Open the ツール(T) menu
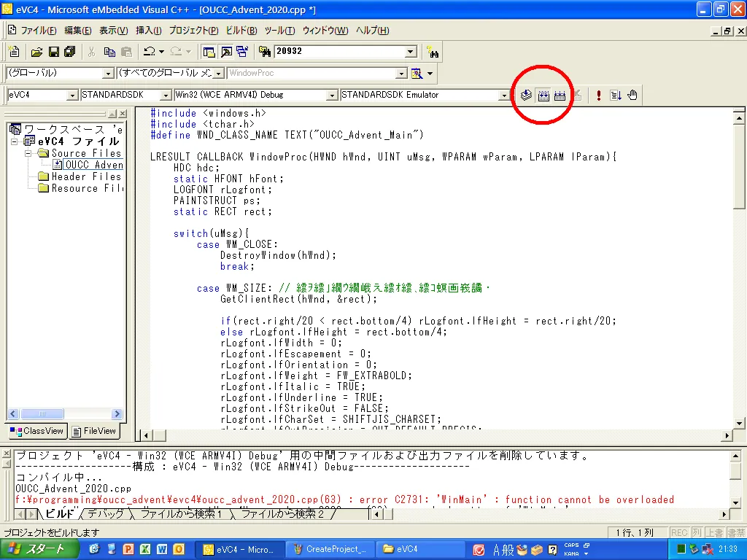Screen dimensions: 747x560 pos(279,31)
